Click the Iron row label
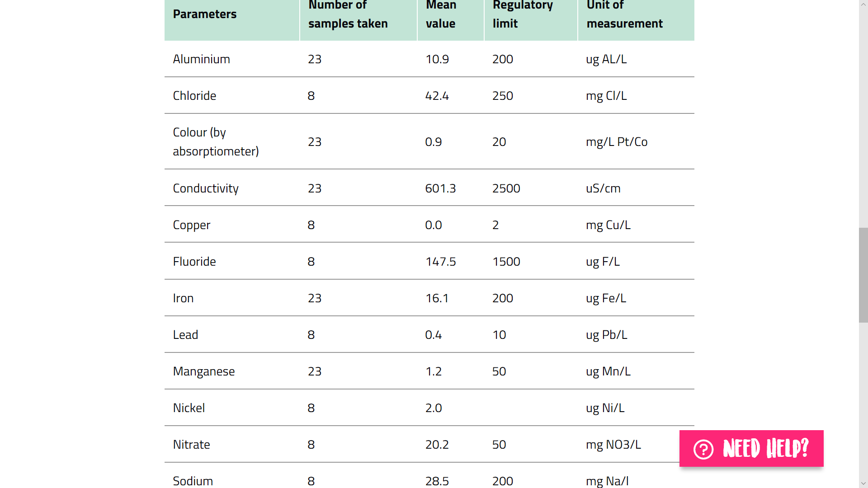Viewport: 868px width, 488px height. 183,298
